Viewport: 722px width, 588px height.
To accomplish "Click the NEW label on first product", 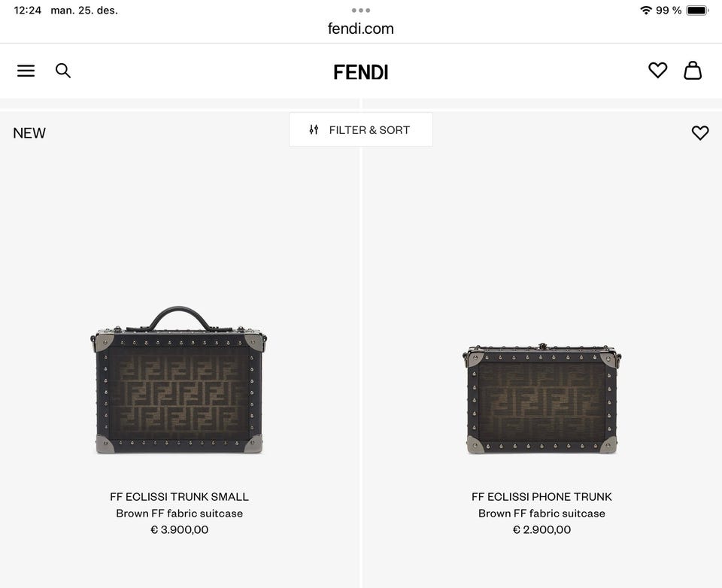I will [29, 133].
